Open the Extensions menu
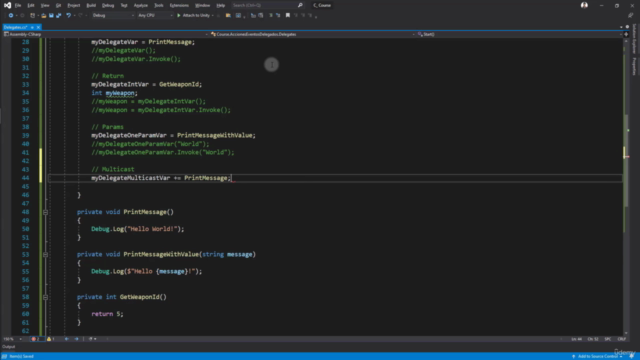Screen dimensions: 640x360 (179, 5)
